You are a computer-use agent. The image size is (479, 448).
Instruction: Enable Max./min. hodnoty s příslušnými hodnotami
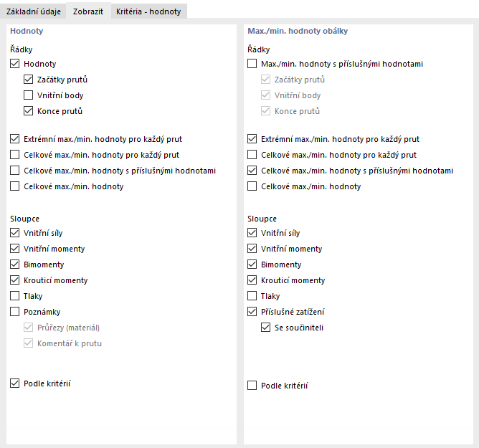tap(252, 64)
